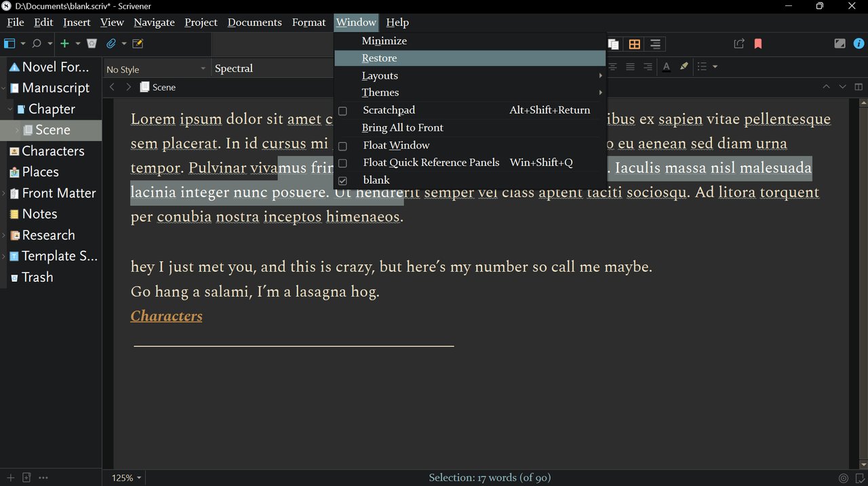Toggle the split editor icon
This screenshot has height=486, width=868.
tap(859, 87)
